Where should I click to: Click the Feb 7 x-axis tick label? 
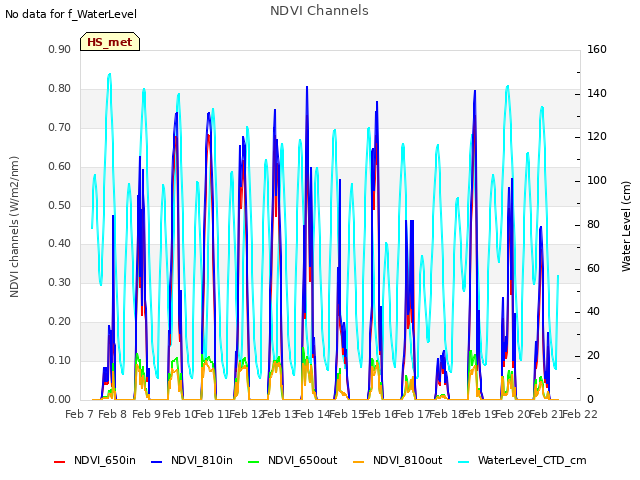click(x=80, y=414)
